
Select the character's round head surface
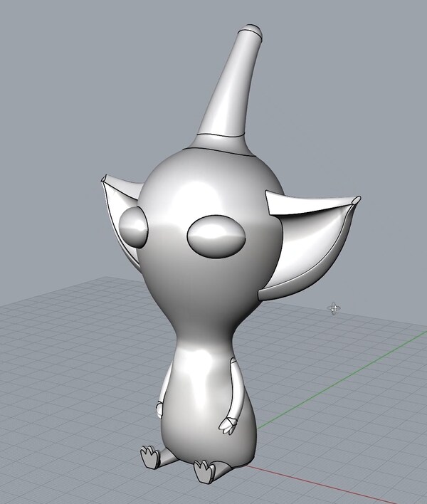pyautogui.click(x=211, y=244)
